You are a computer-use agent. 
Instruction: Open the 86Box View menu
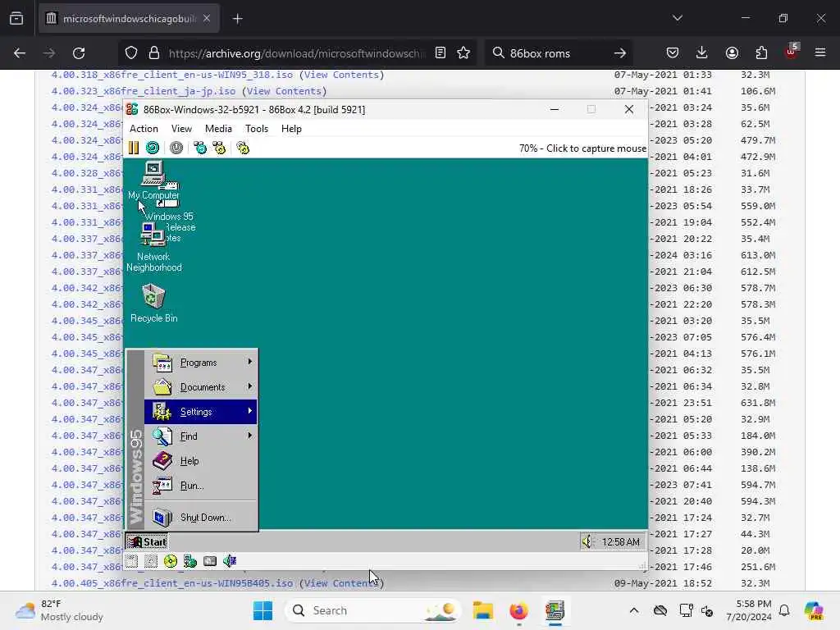tap(181, 129)
